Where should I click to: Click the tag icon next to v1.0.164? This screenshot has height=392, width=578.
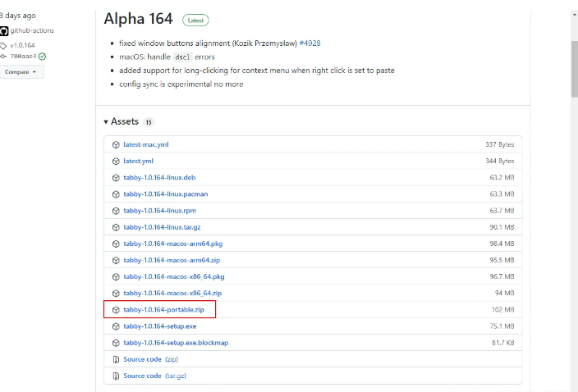point(3,46)
